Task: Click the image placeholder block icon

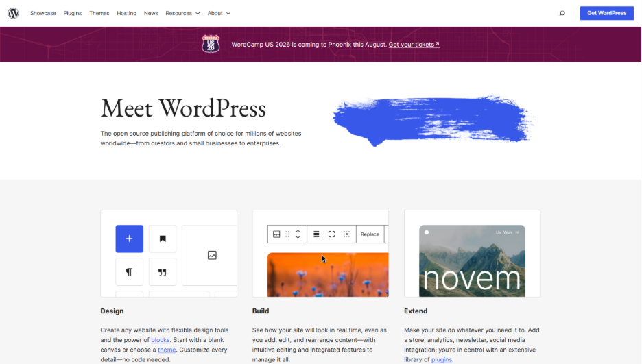Action: coord(212,255)
